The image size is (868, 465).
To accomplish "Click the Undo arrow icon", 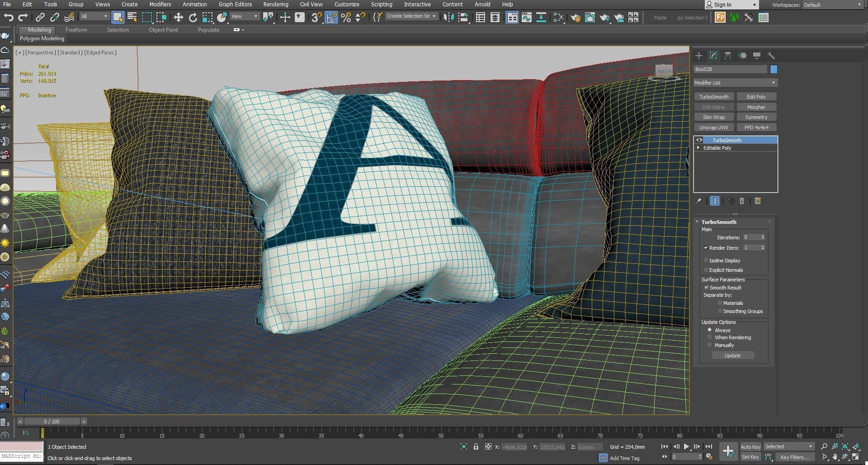I will [x=9, y=18].
